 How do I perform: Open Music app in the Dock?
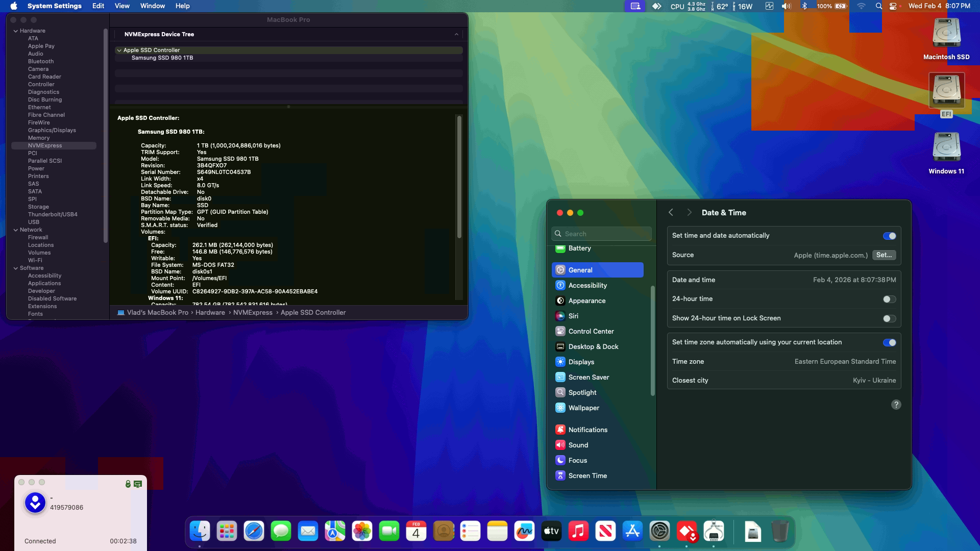click(578, 531)
